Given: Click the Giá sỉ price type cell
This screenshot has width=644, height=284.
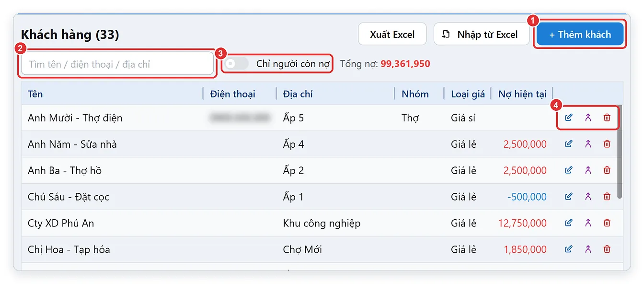Looking at the screenshot, I should pos(463,118).
